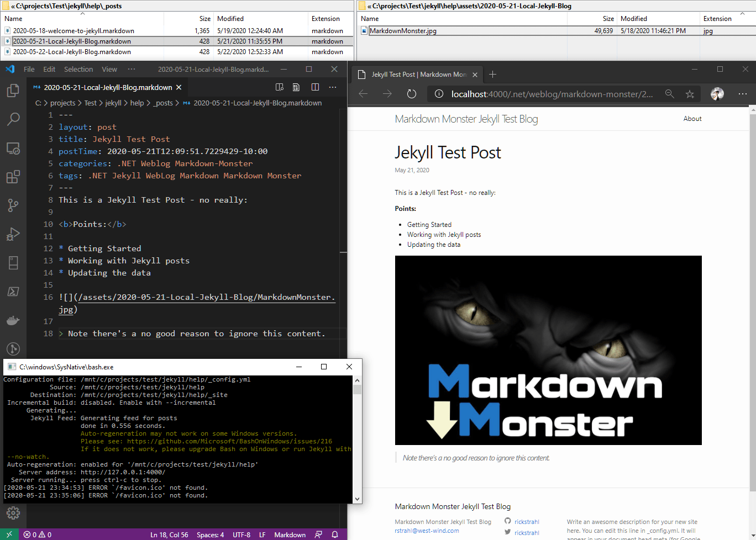Go back in the browser
756x540 pixels.
pos(363,94)
